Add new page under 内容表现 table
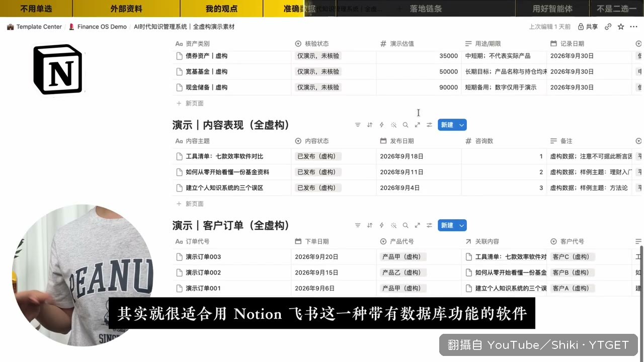The width and height of the screenshot is (644, 362). [x=190, y=204]
